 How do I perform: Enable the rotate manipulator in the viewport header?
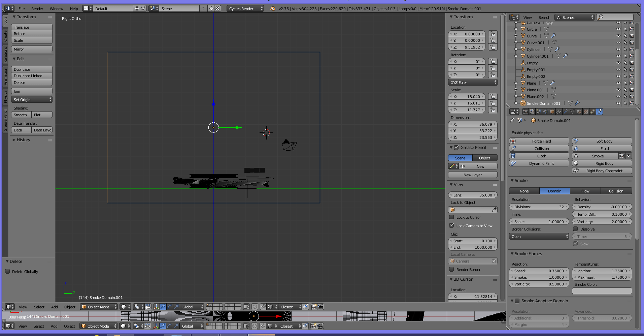[x=170, y=307]
